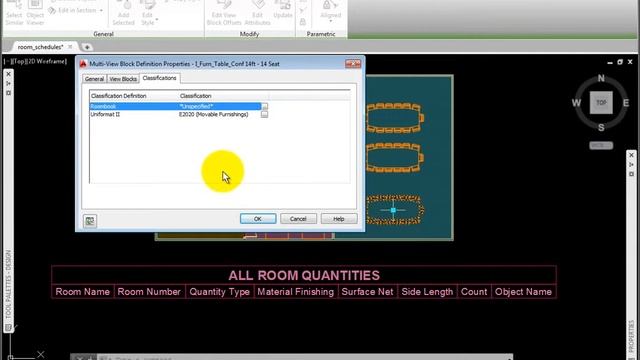Toggle auto-hide on the Tool Palettes panel
This screenshot has height=360, width=640.
[x=9, y=83]
